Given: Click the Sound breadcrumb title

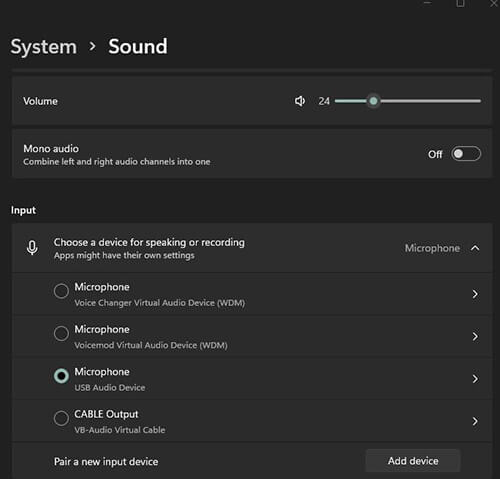Looking at the screenshot, I should click(138, 46).
